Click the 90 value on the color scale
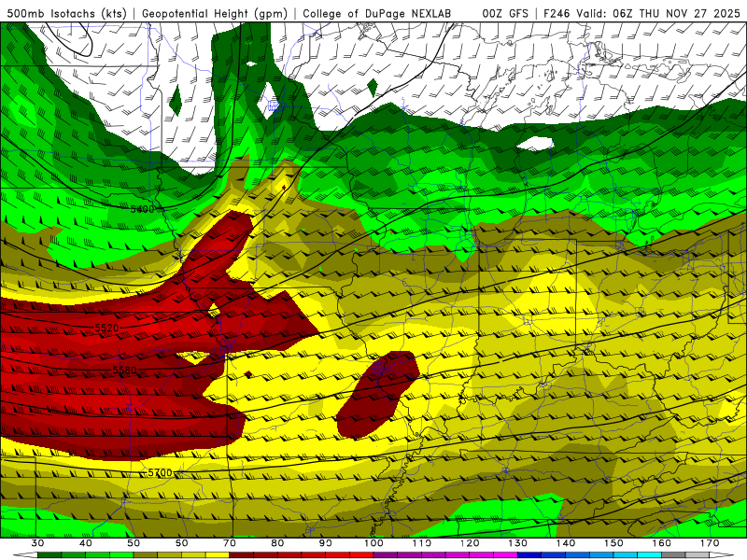The height and width of the screenshot is (560, 747). click(326, 543)
